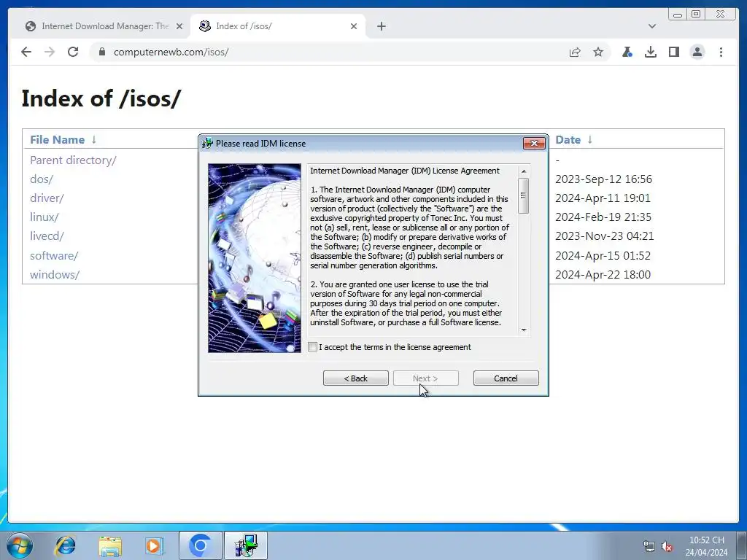Open network status tray icon
Image resolution: width=747 pixels, height=560 pixels.
649,546
